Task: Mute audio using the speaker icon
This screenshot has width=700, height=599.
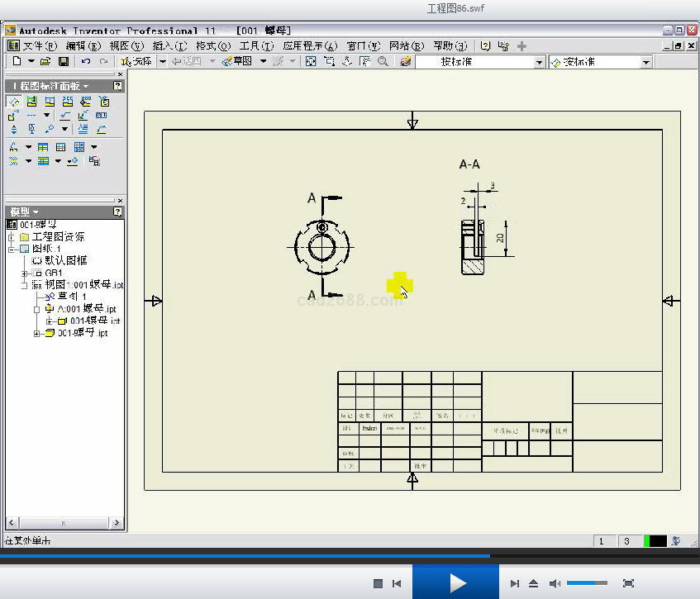Action: [x=555, y=583]
